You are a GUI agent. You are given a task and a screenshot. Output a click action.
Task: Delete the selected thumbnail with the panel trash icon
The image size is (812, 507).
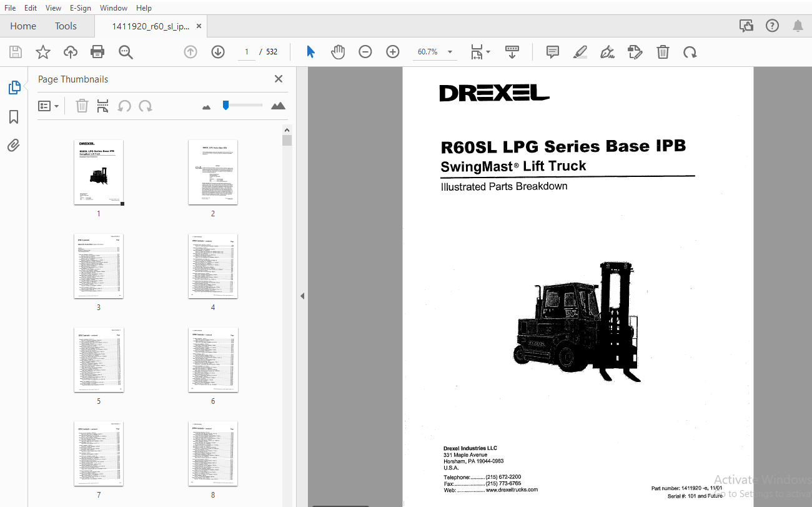point(82,106)
